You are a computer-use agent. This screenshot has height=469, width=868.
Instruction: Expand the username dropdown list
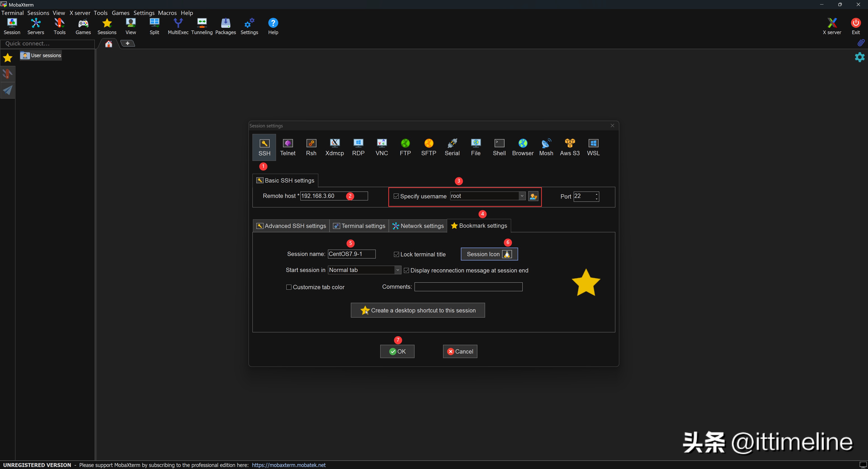(522, 196)
